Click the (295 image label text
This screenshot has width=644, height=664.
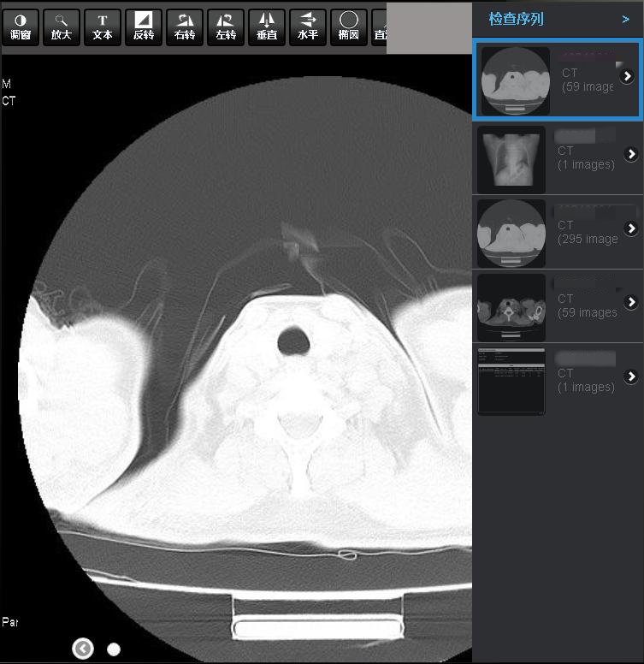tap(588, 240)
